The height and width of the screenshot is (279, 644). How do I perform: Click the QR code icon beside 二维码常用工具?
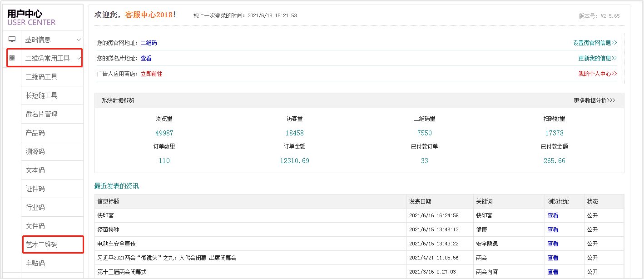pyautogui.click(x=12, y=58)
